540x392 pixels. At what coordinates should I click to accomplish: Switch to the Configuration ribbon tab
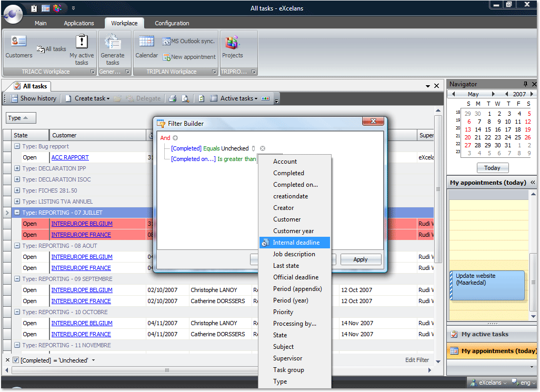tap(172, 23)
